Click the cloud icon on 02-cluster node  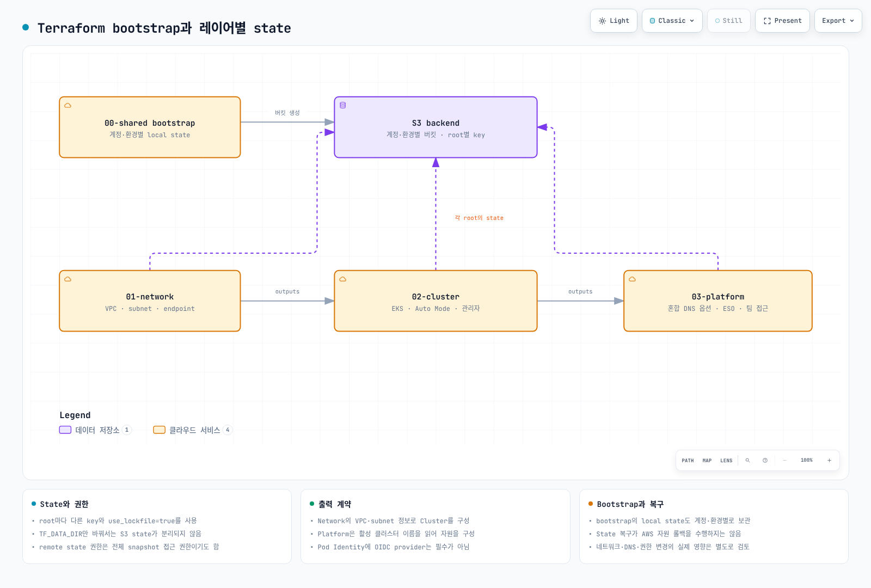(x=343, y=279)
